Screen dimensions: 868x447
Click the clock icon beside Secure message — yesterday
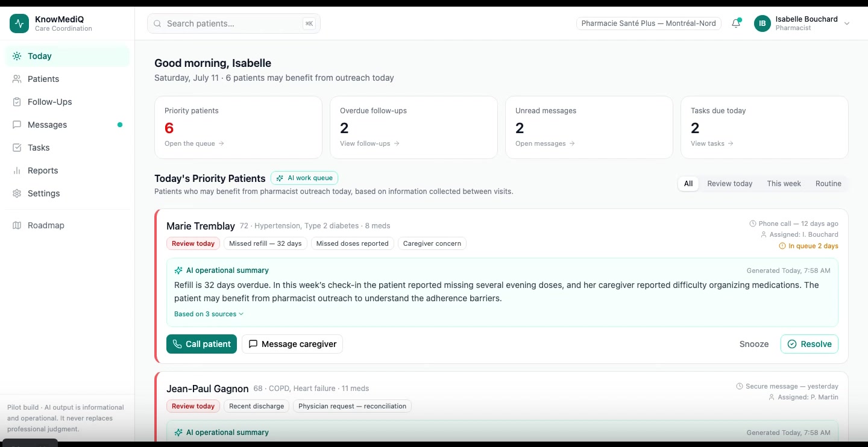pos(740,386)
